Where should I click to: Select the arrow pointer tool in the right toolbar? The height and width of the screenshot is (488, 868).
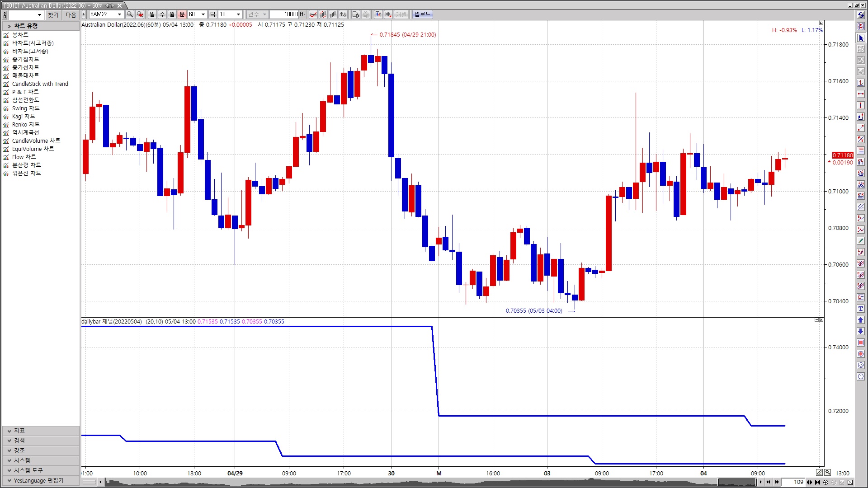coord(861,38)
